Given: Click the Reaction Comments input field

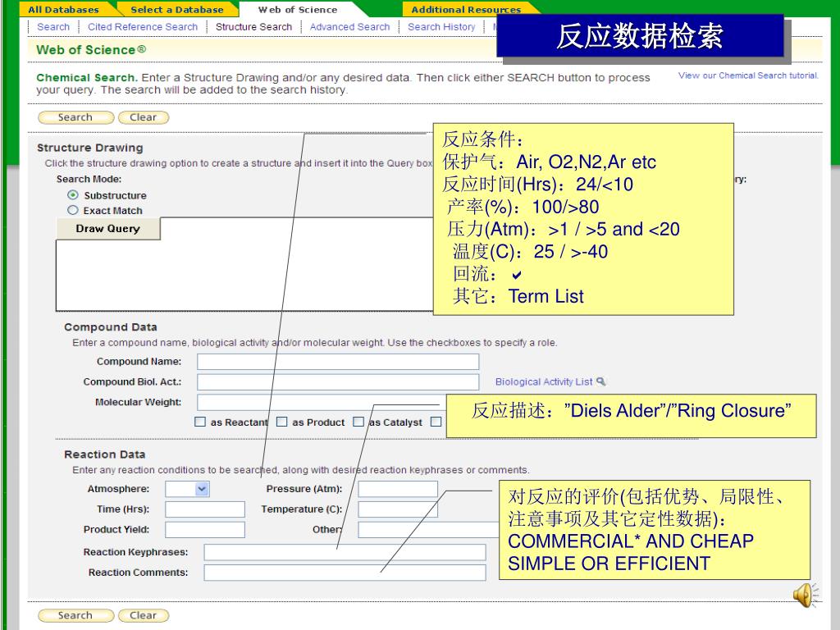Looking at the screenshot, I should click(x=345, y=572).
